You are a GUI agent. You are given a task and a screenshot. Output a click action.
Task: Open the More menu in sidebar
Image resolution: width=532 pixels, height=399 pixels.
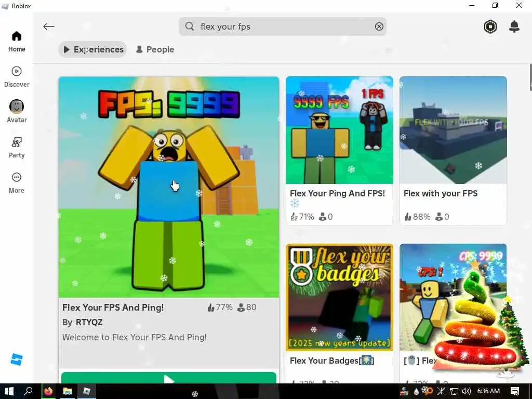pos(17,183)
